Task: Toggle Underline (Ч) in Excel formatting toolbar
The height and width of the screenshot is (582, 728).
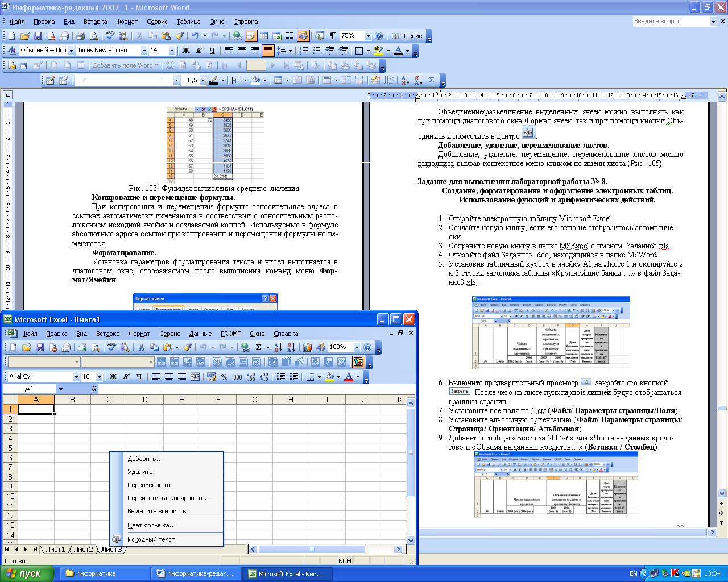Action: coord(139,377)
